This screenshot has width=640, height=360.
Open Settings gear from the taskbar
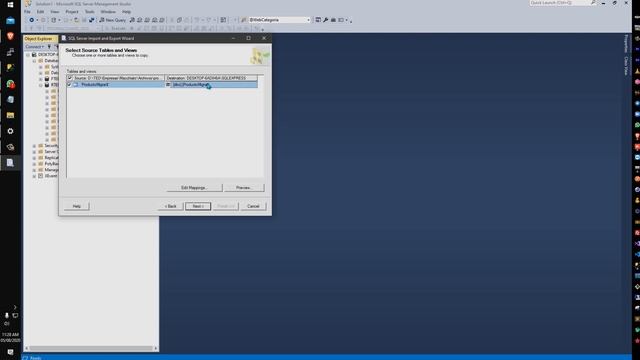pyautogui.click(x=10, y=131)
